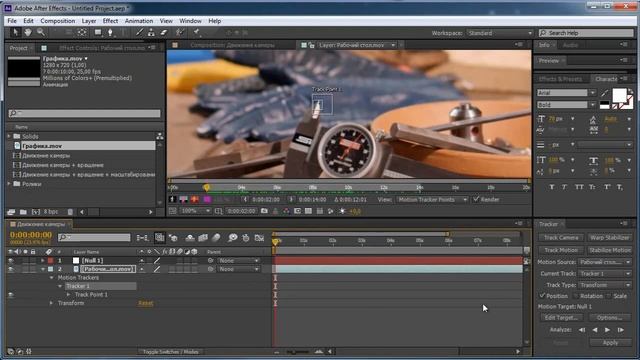640x360 pixels.
Task: Uncheck the Render checkbox
Action: pos(476,199)
